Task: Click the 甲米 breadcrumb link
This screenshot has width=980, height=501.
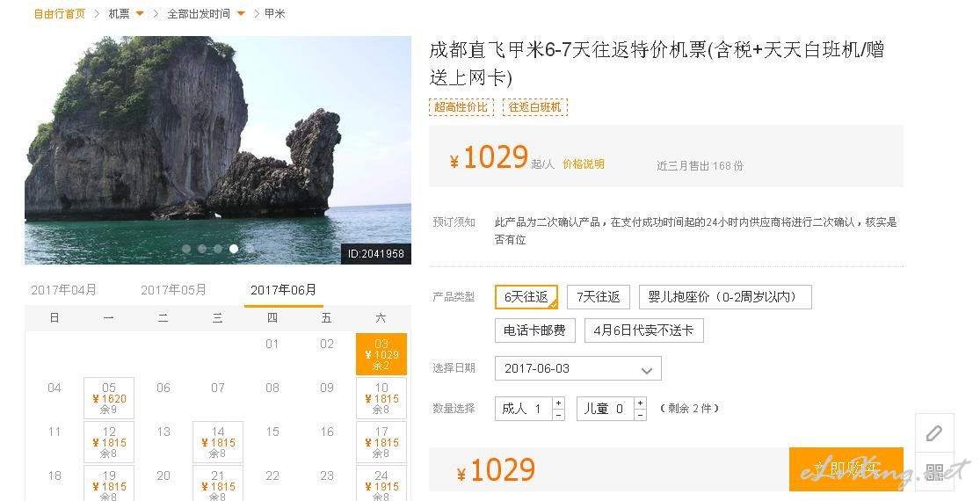Action: click(274, 14)
